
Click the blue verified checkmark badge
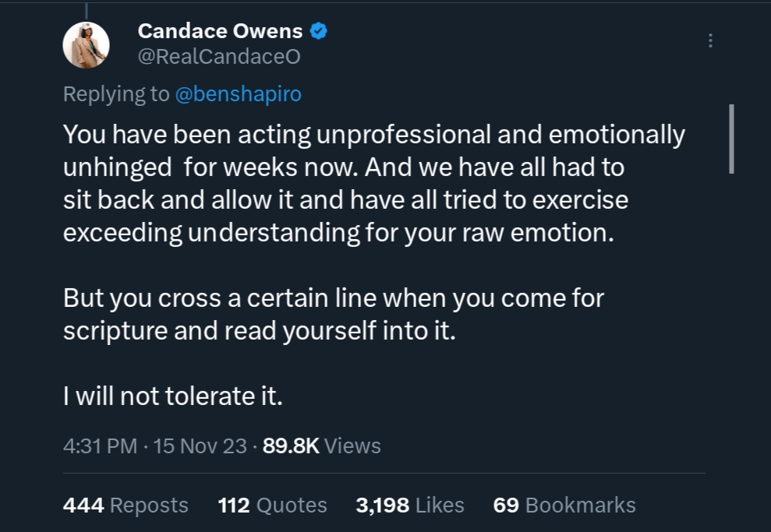(319, 31)
